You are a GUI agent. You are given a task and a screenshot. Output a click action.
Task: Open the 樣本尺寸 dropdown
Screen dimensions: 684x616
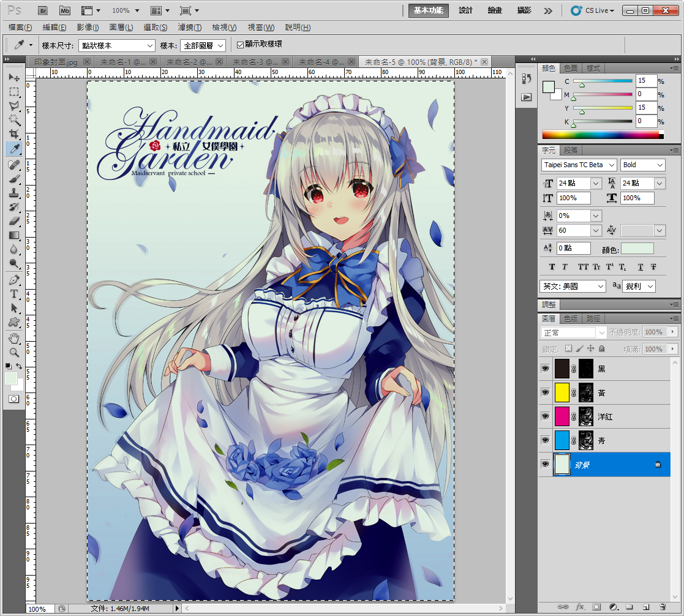[x=117, y=45]
